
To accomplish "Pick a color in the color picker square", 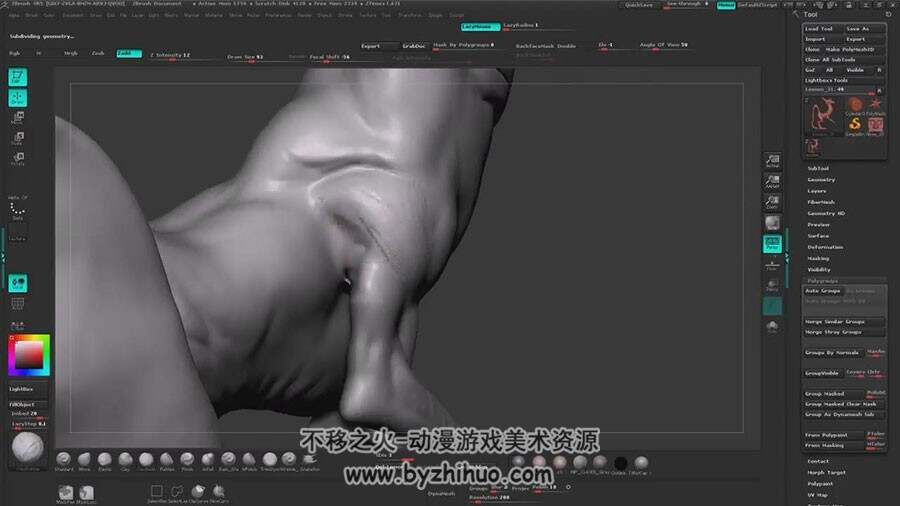I will [x=29, y=355].
